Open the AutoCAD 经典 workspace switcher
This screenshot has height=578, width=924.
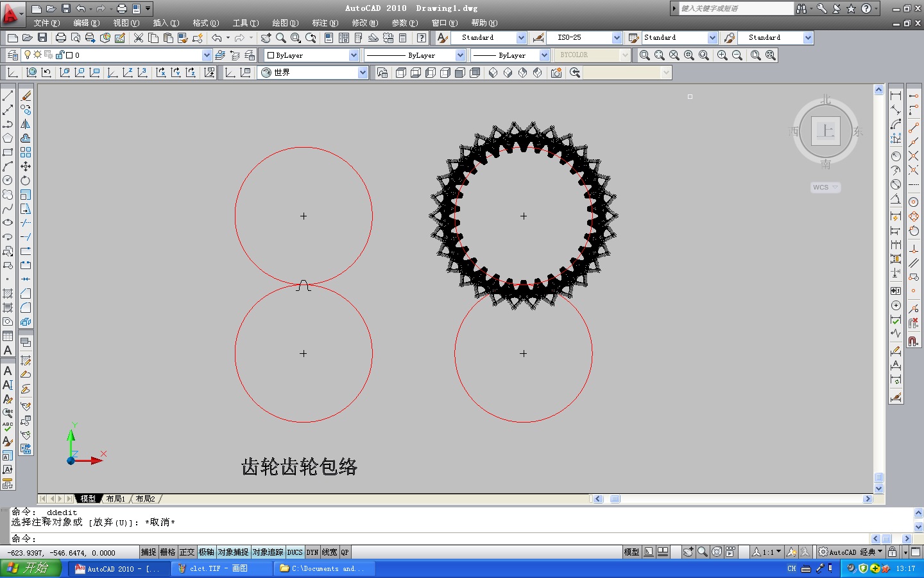pos(851,552)
